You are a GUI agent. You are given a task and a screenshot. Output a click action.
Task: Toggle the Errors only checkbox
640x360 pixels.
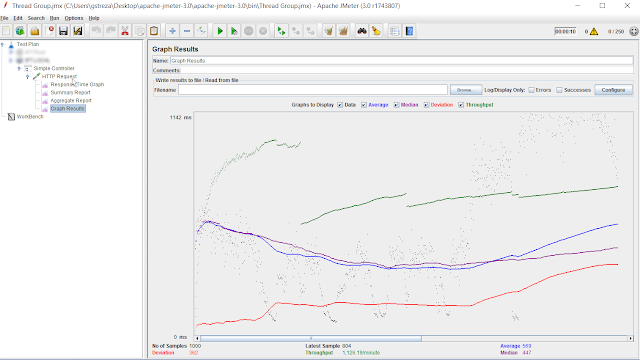tap(531, 90)
